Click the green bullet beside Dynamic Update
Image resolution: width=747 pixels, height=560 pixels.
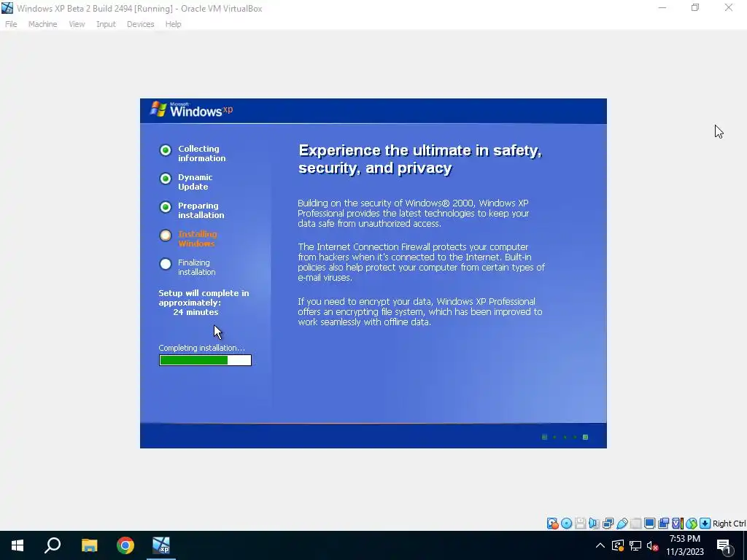click(166, 179)
